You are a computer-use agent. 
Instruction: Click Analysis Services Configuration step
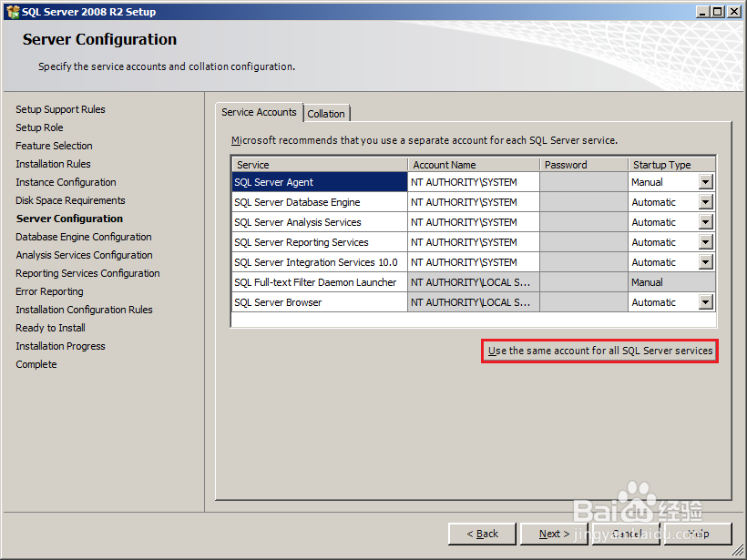click(85, 255)
